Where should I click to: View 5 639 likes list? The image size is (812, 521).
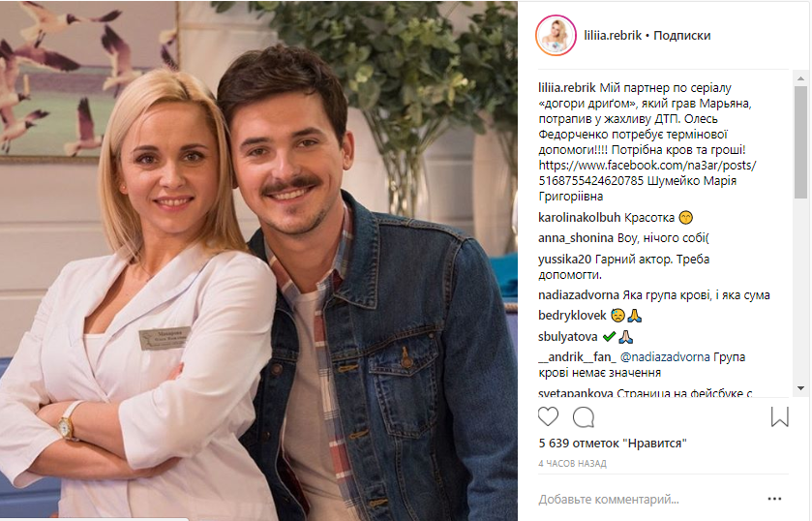(613, 444)
